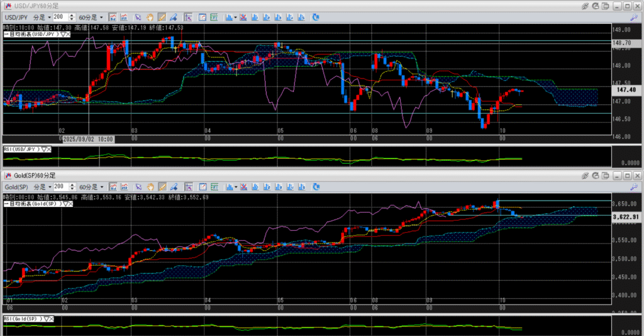Open the indicator chart dropdown arrow in USD/JPY toolbar
The width and height of the screenshot is (644, 336).
[x=235, y=17]
